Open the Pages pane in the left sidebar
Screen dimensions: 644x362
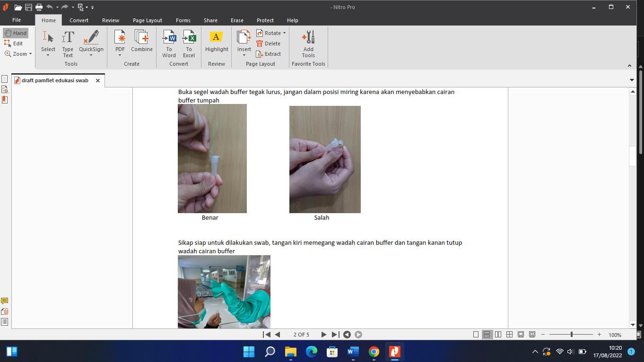[x=5, y=79]
